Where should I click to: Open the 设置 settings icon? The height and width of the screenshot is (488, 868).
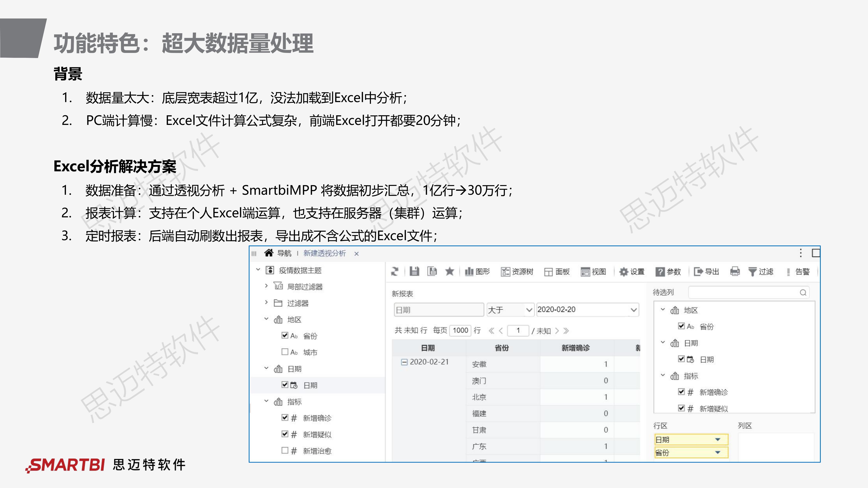[632, 272]
